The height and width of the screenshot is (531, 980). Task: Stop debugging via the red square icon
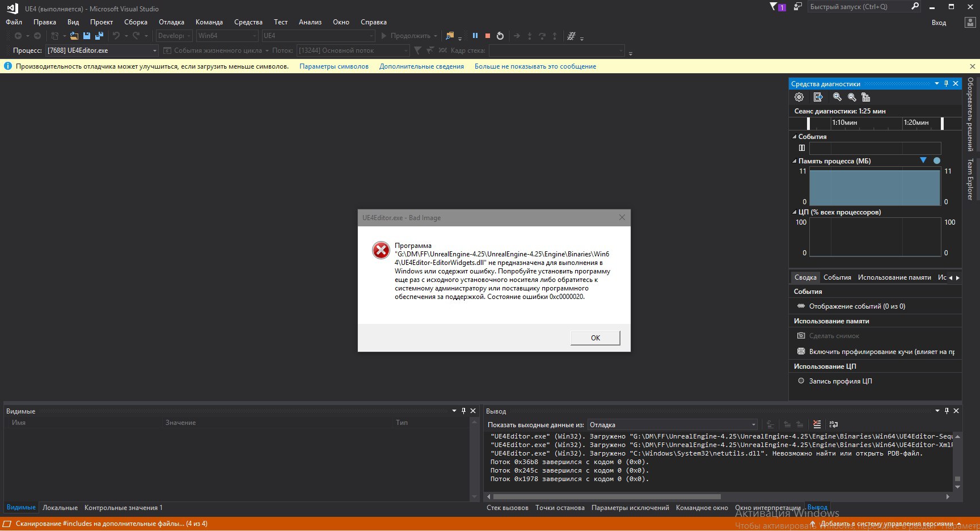tap(487, 36)
